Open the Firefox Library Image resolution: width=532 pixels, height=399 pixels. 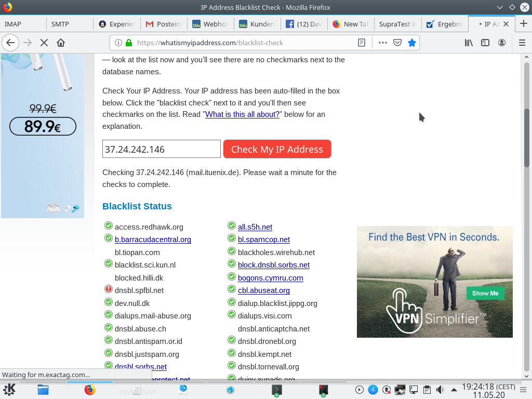click(x=469, y=43)
